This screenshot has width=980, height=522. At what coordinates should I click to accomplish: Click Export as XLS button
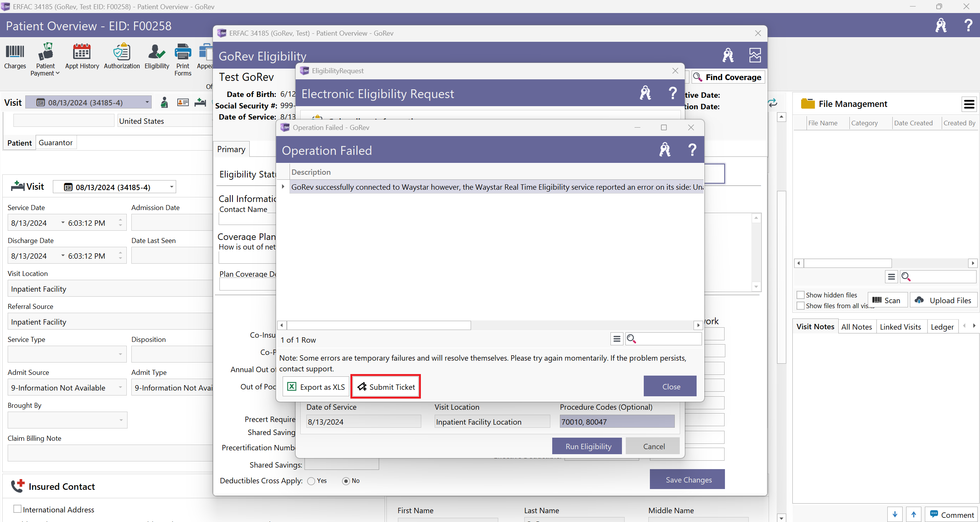pyautogui.click(x=316, y=387)
